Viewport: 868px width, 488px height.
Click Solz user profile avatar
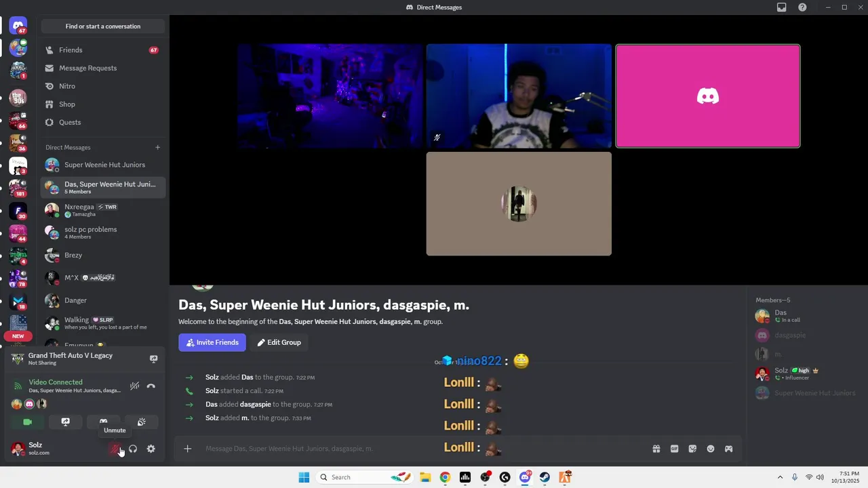(x=18, y=449)
